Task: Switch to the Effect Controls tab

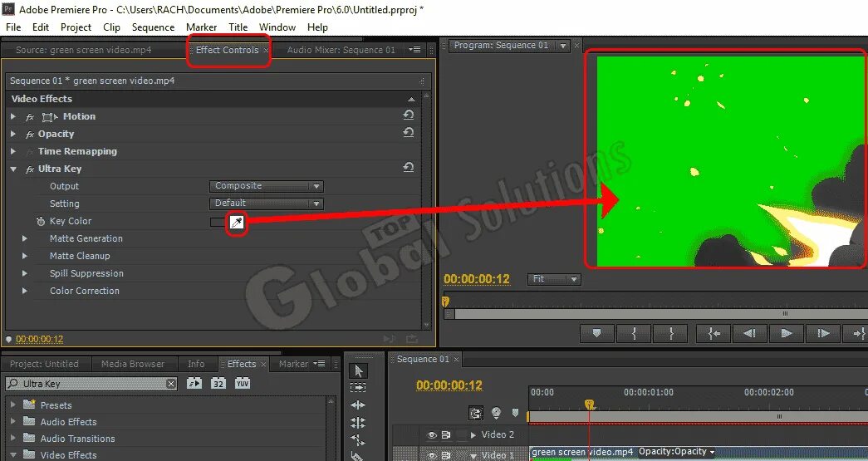Action: 227,50
